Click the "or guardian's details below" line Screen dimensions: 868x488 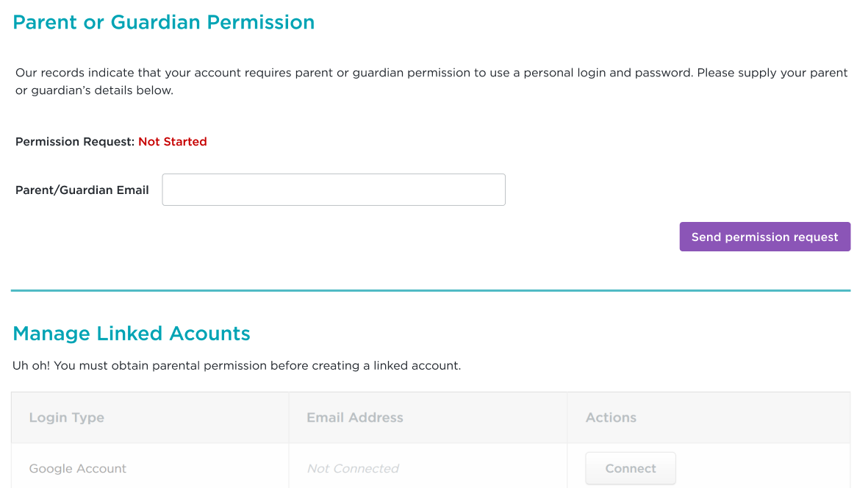coord(94,91)
